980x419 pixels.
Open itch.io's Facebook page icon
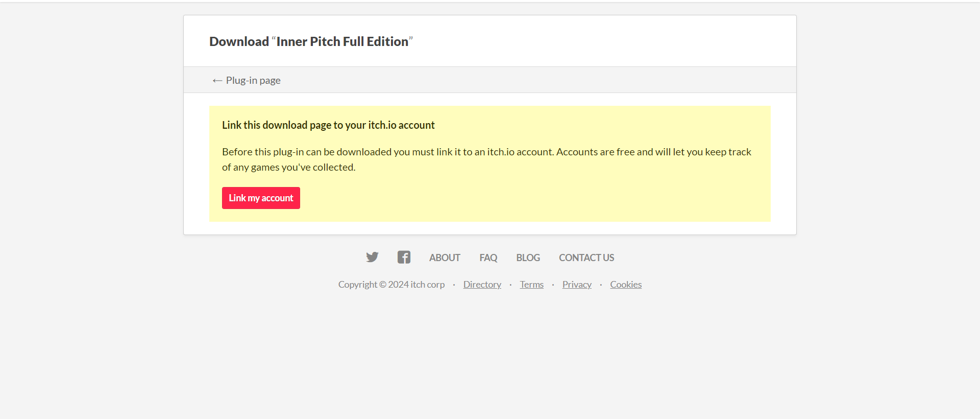click(404, 257)
